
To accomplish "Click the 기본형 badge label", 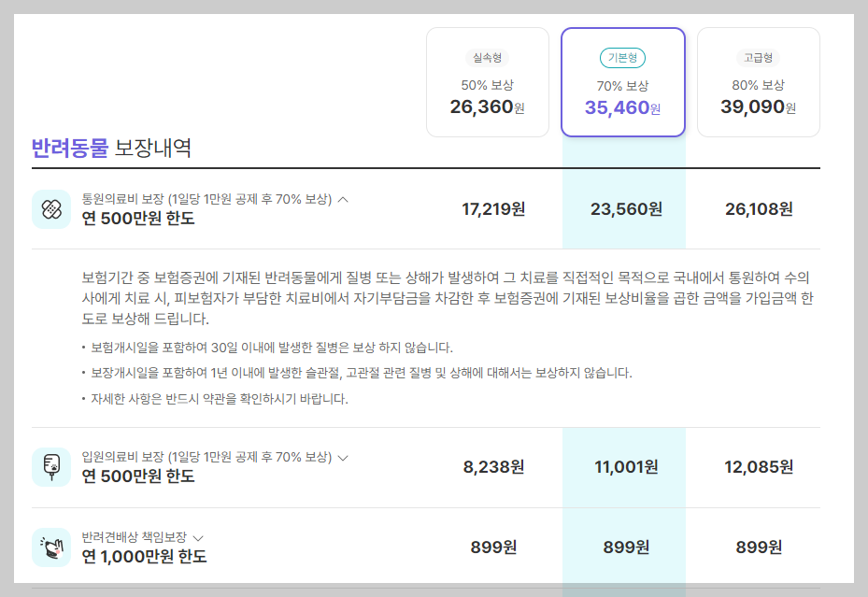I will pyautogui.click(x=622, y=56).
